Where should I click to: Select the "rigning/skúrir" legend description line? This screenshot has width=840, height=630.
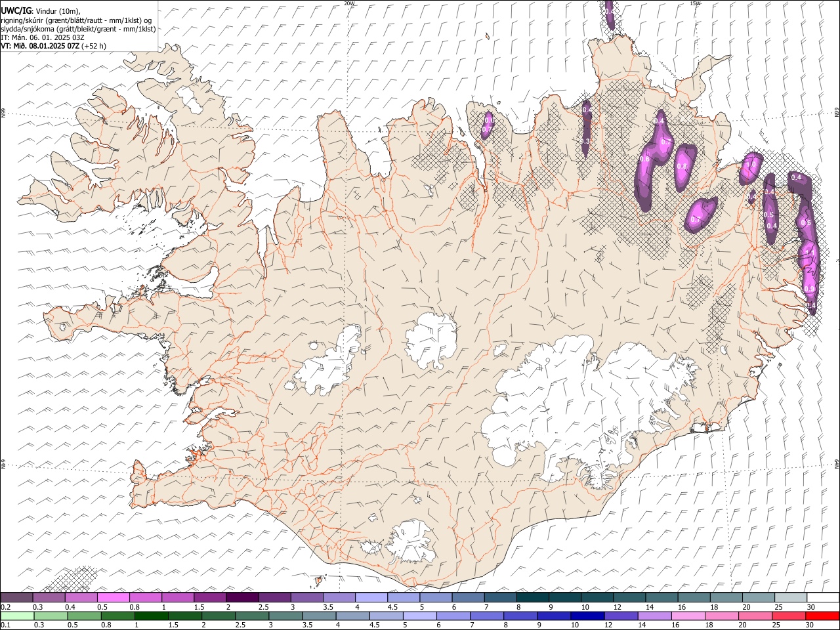coord(77,20)
